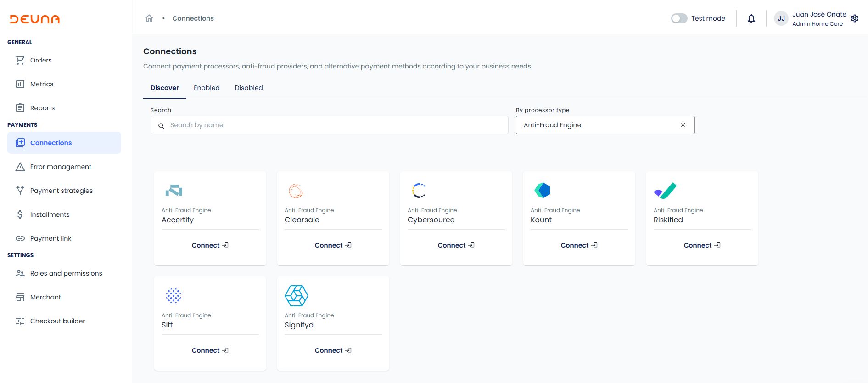The width and height of the screenshot is (868, 383).
Task: Click the Test mode label
Action: tap(708, 18)
